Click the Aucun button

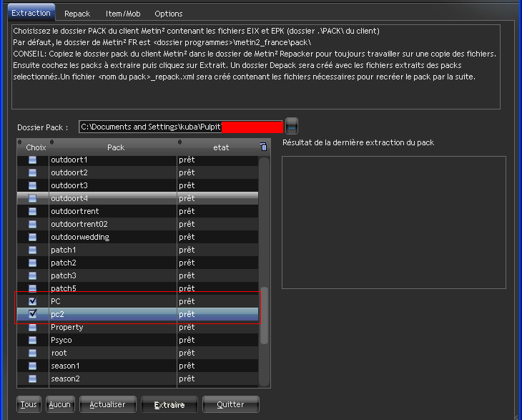click(60, 404)
